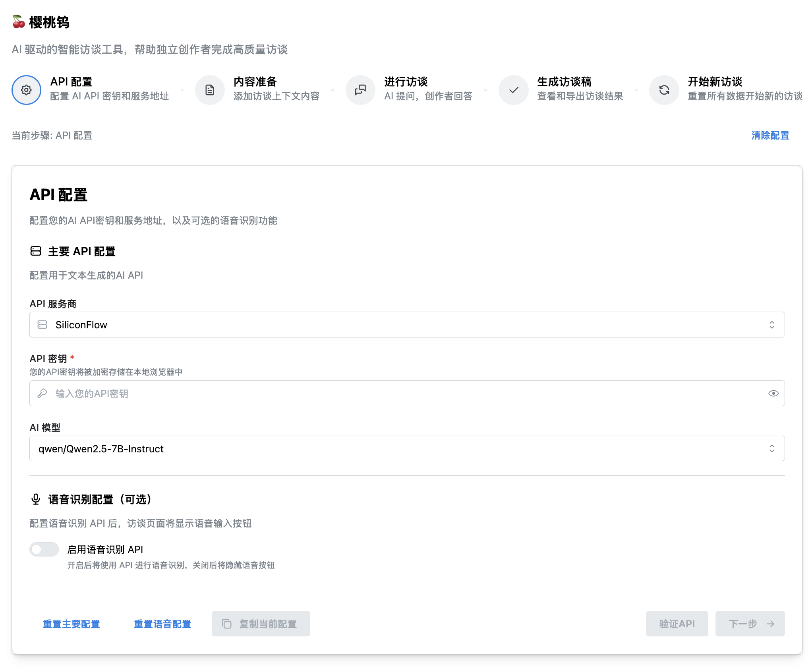Image resolution: width=812 pixels, height=667 pixels.
Task: Enable the 启用语音识别 API switch
Action: coord(44,549)
